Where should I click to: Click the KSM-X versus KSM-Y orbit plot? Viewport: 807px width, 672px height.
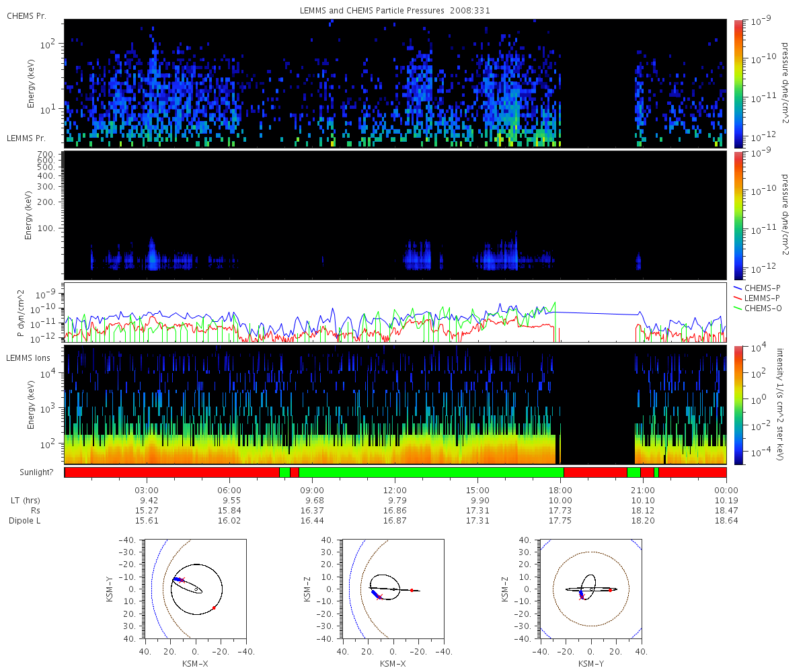(195, 589)
